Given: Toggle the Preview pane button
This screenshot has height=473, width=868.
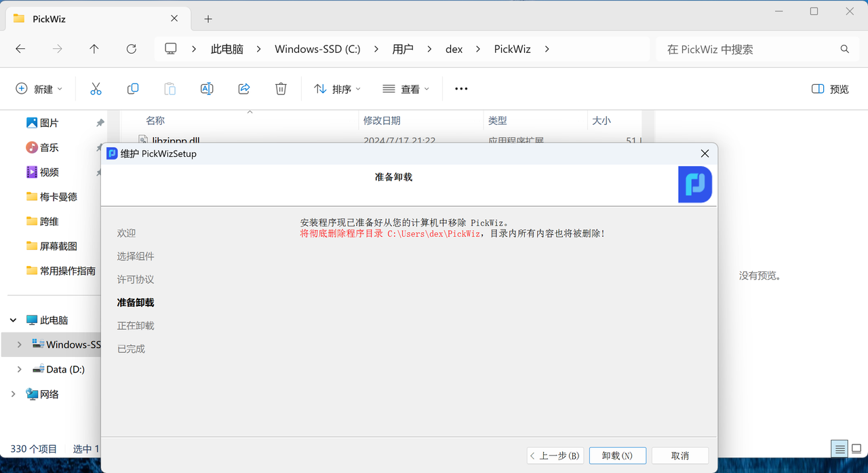Looking at the screenshot, I should pos(830,89).
